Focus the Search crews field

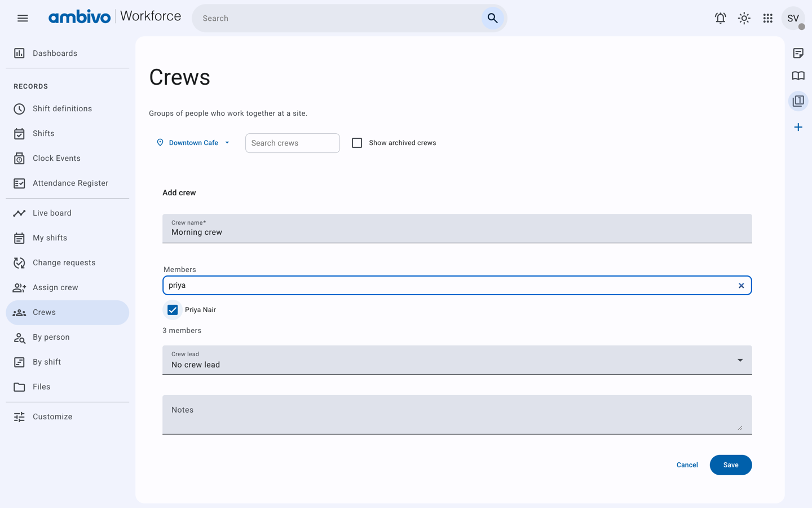pyautogui.click(x=293, y=143)
